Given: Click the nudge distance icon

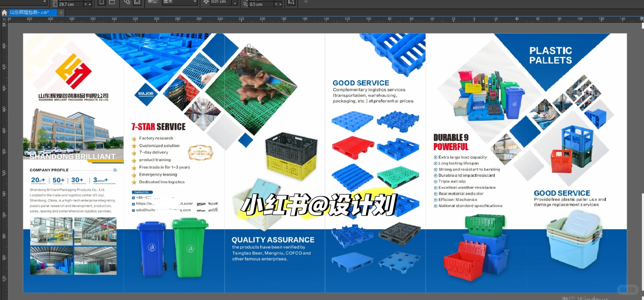Looking at the screenshot, I should (206, 2).
